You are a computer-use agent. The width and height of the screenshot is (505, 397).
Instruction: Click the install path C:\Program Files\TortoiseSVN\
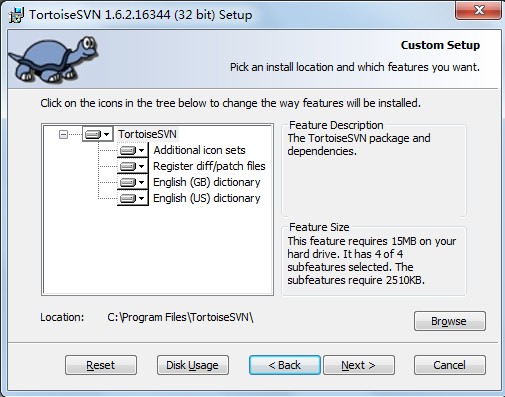180,317
